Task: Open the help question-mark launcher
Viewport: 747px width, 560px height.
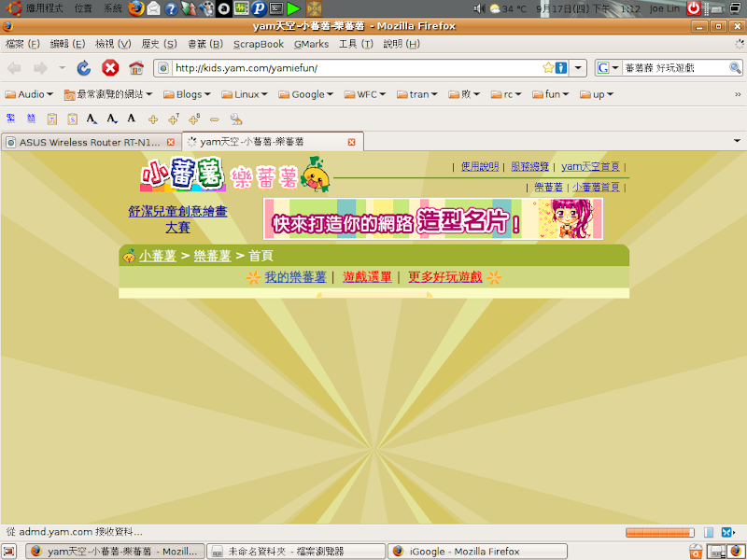Action: coord(171,8)
